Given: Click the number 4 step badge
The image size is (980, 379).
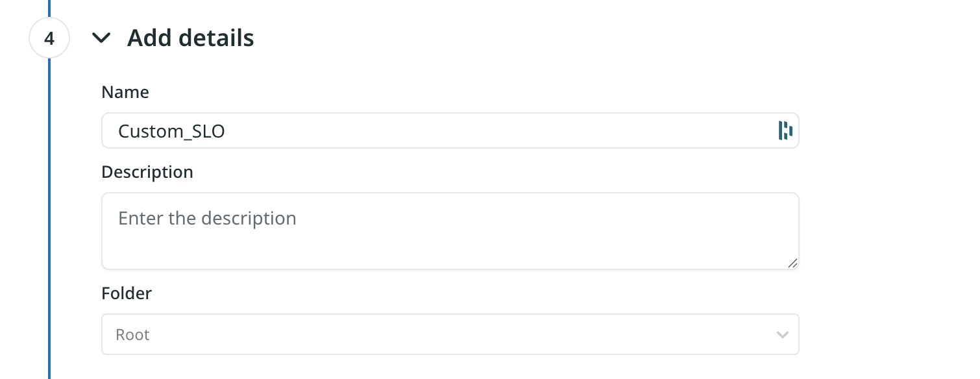Looking at the screenshot, I should coord(49,38).
